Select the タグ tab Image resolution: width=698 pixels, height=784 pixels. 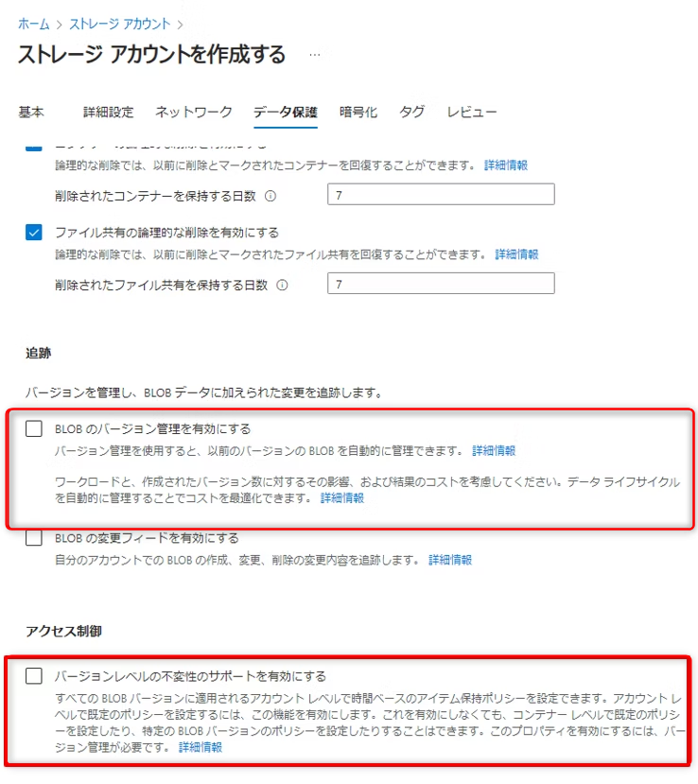pos(412,112)
